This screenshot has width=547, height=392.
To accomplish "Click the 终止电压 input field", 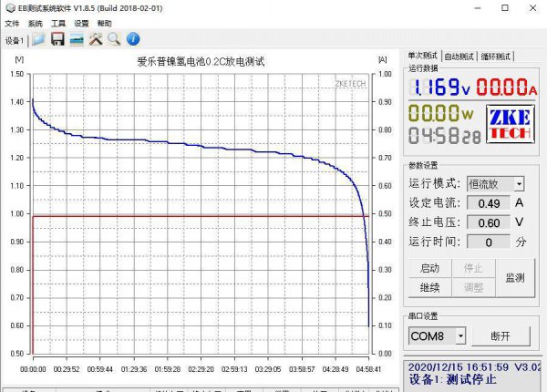I will (489, 222).
